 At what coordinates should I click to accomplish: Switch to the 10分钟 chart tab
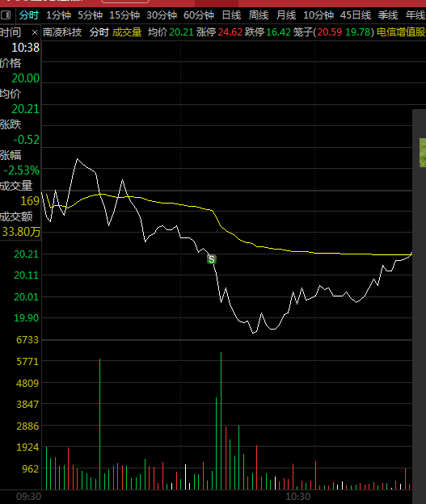click(318, 15)
